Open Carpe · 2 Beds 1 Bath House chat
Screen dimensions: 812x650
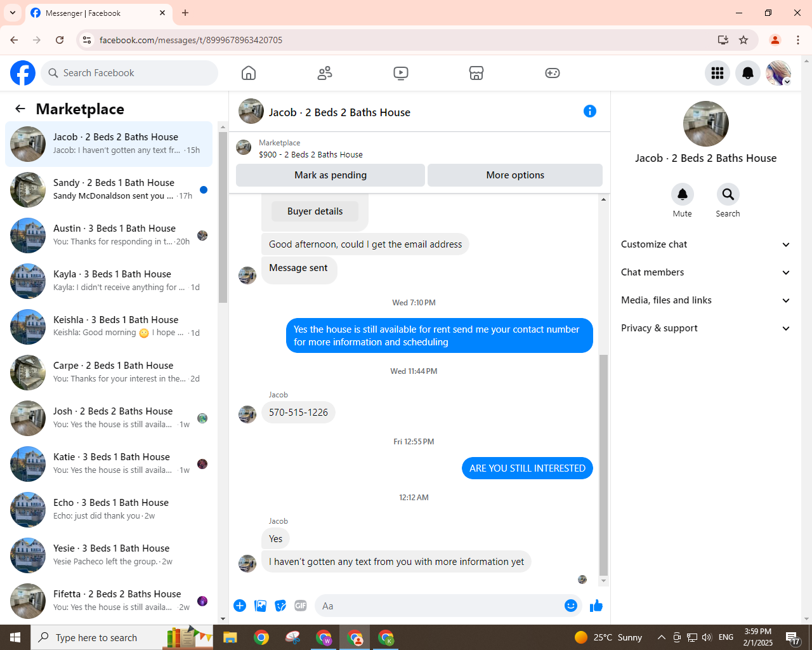pyautogui.click(x=109, y=373)
